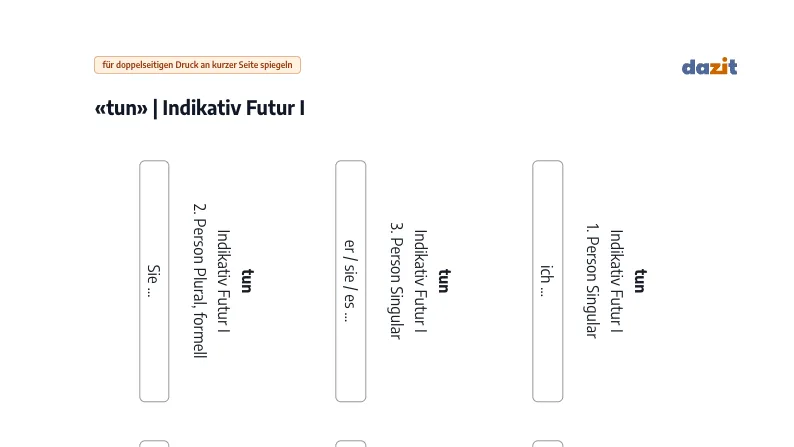This screenshot has width=794, height=447.
Task: Select the «tun» Indikativ Futur I heading
Action: (200, 108)
